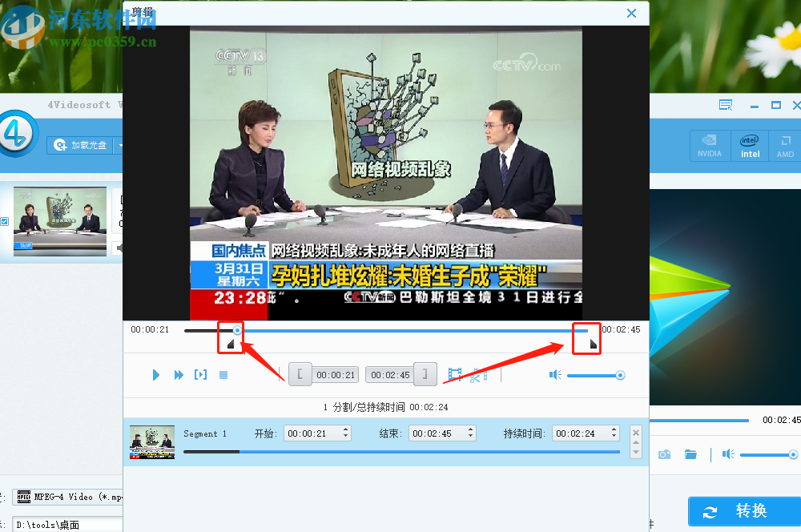Toggle AMD acceleration in the main window

click(x=785, y=146)
